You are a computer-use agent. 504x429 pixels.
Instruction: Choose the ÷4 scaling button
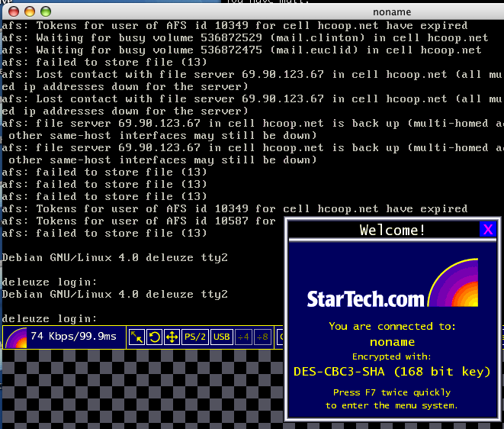244,337
